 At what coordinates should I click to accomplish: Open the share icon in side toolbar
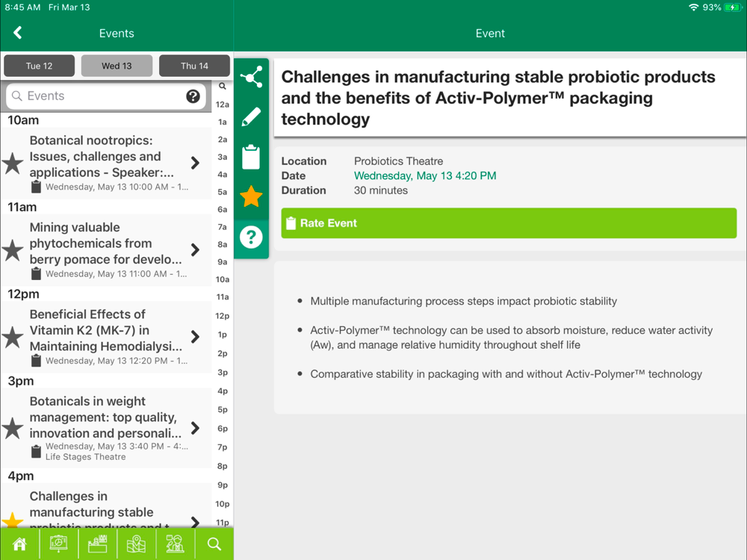[x=251, y=77]
